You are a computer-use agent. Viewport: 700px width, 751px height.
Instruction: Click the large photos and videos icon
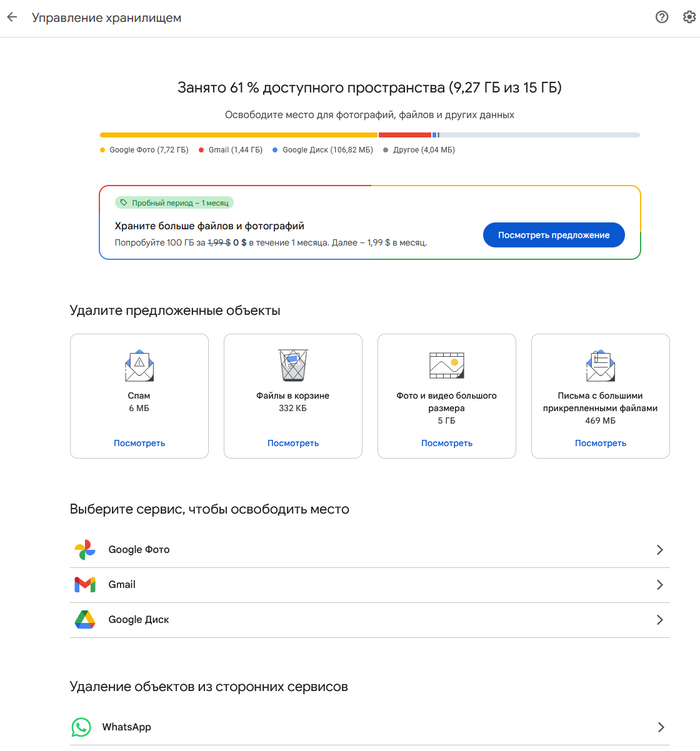click(446, 366)
